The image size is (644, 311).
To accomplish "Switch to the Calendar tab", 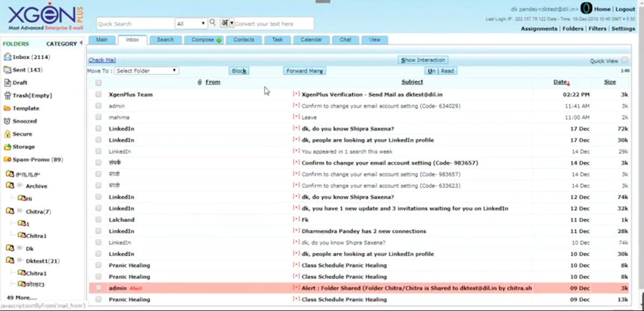I will [312, 39].
